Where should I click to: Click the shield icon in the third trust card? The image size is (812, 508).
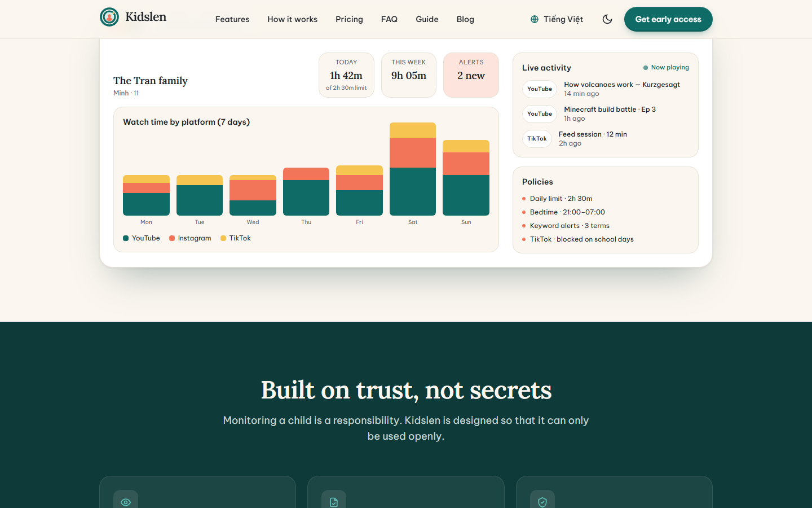(542, 502)
